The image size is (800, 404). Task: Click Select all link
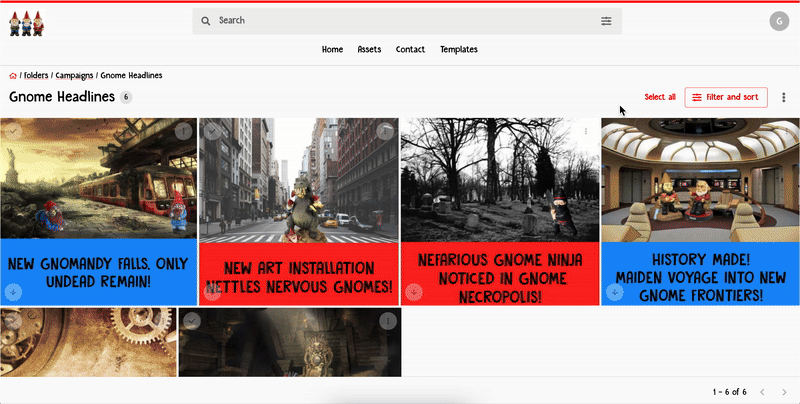(x=659, y=97)
